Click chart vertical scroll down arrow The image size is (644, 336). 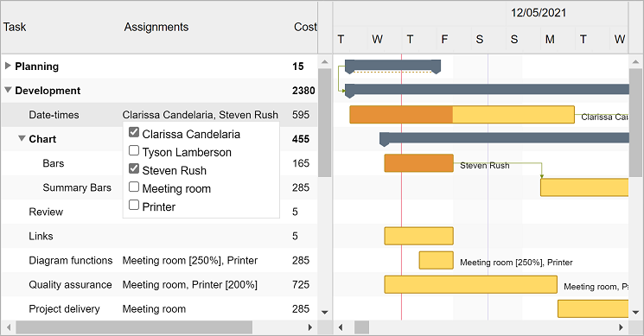[x=635, y=312]
